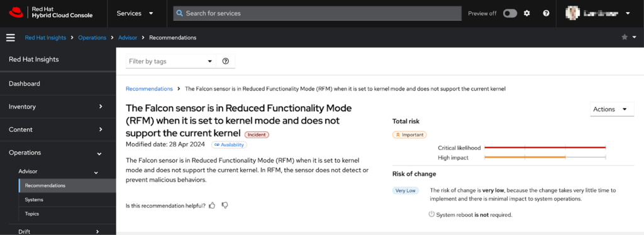Expand the Inventory sidebar section

pos(58,107)
